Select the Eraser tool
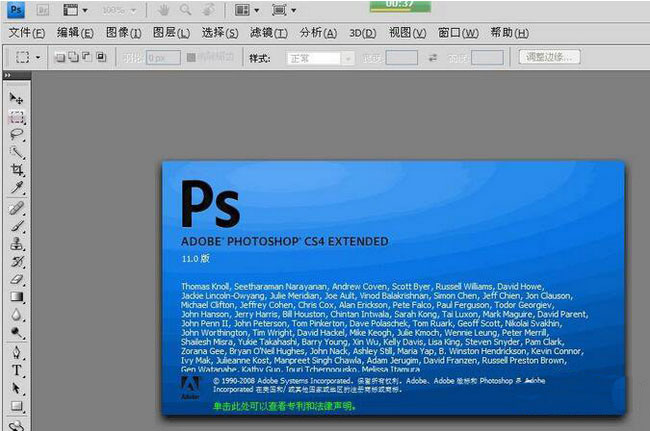This screenshot has width=650, height=431. [17, 279]
